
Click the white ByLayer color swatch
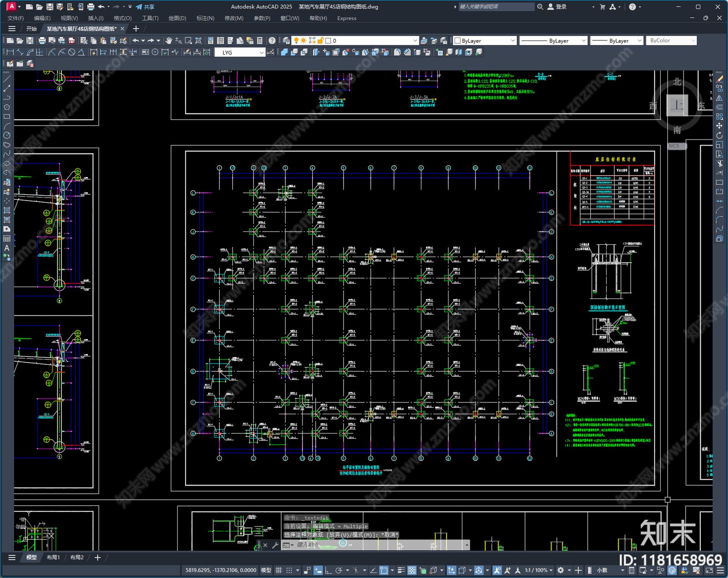coord(458,41)
